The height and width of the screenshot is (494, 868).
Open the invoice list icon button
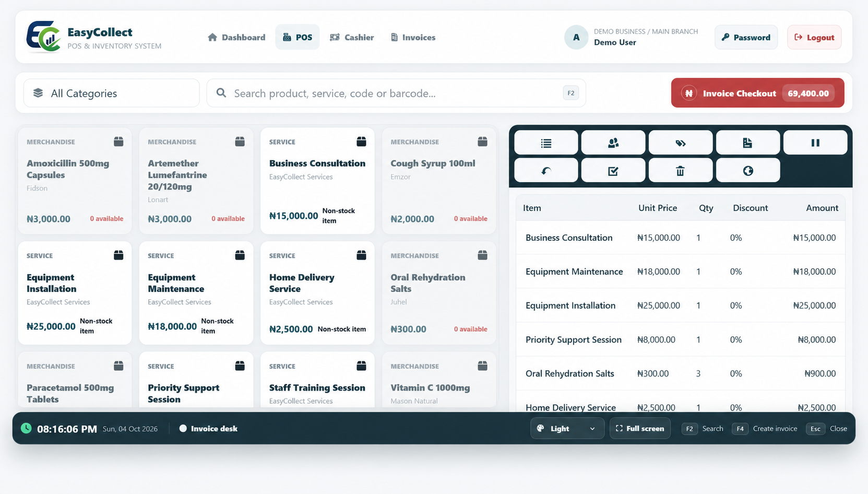[546, 143]
